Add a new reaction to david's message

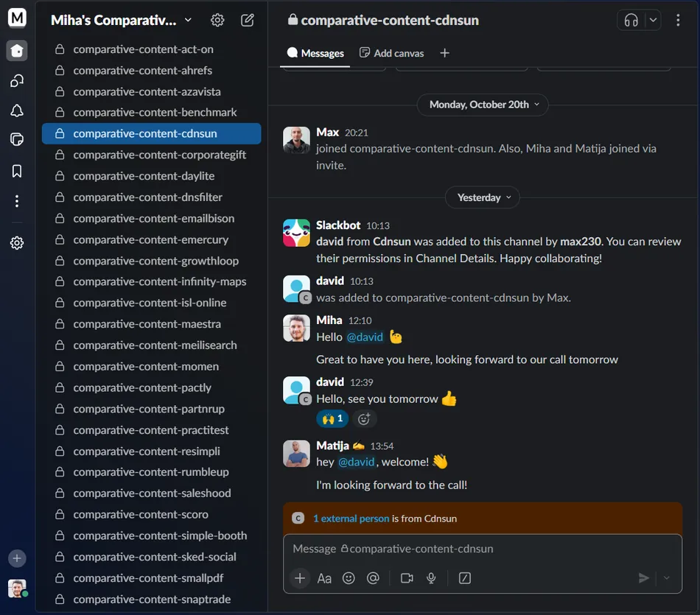pos(364,418)
